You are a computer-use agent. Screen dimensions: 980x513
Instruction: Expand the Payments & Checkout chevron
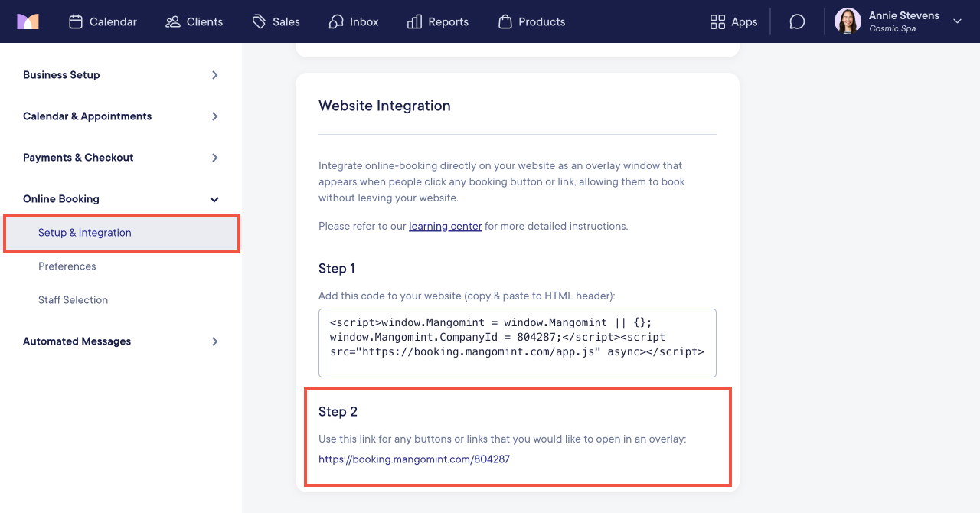click(215, 158)
